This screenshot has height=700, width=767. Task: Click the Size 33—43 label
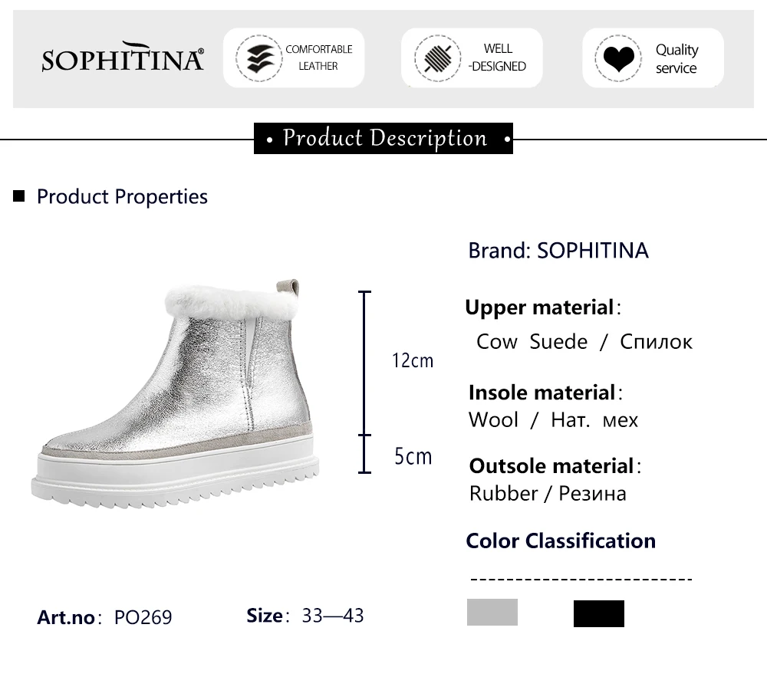[x=305, y=616]
